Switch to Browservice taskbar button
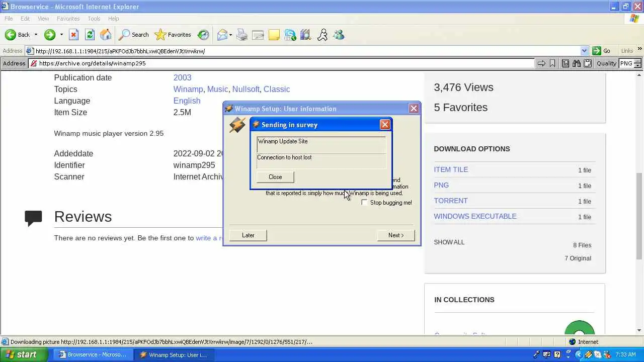This screenshot has height=362, width=644. pos(94,354)
